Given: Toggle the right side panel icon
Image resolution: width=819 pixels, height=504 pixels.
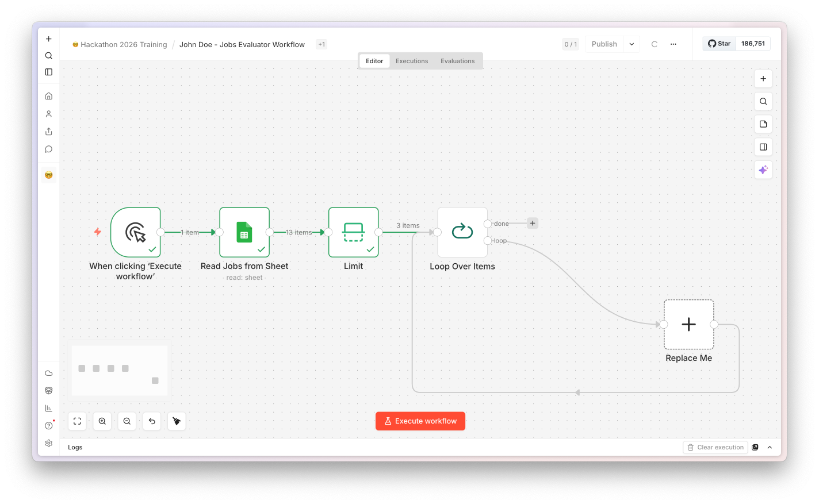Looking at the screenshot, I should [x=763, y=147].
